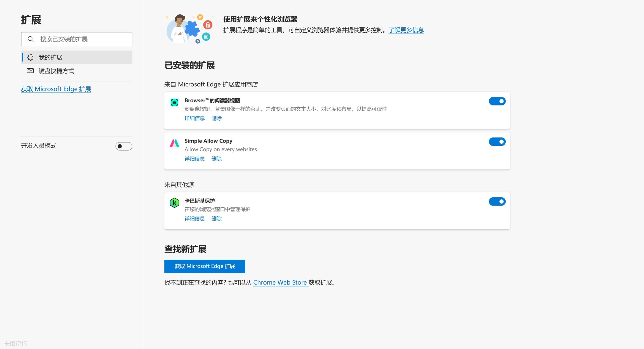Click 删除 for Simple Allow Copy
644x349 pixels.
point(216,159)
